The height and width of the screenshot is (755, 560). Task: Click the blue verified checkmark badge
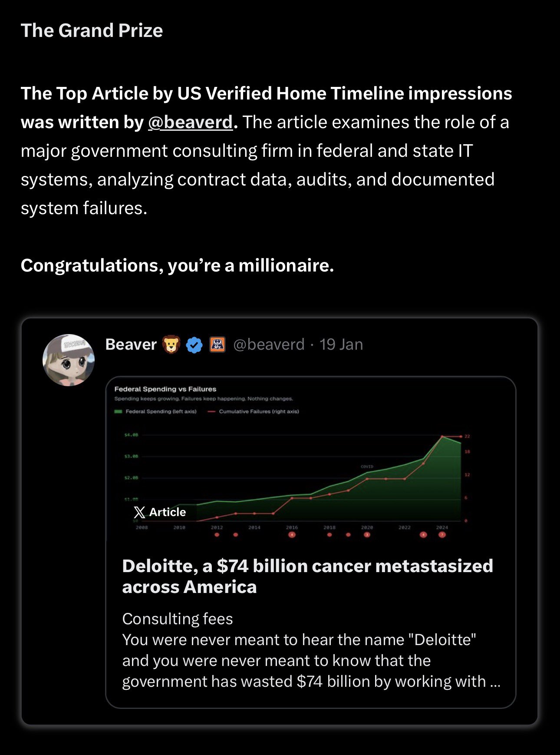coord(194,345)
